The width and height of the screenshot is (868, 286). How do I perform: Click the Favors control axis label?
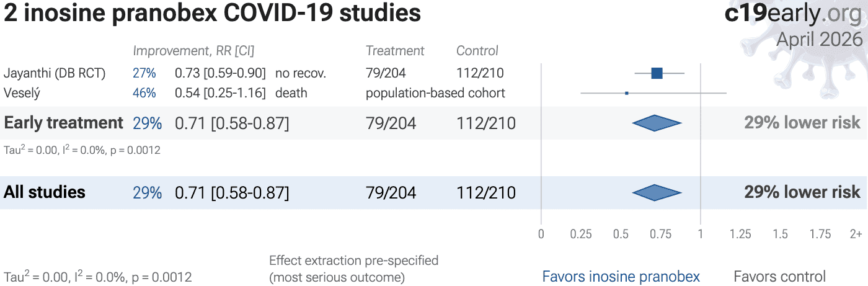(x=779, y=277)
